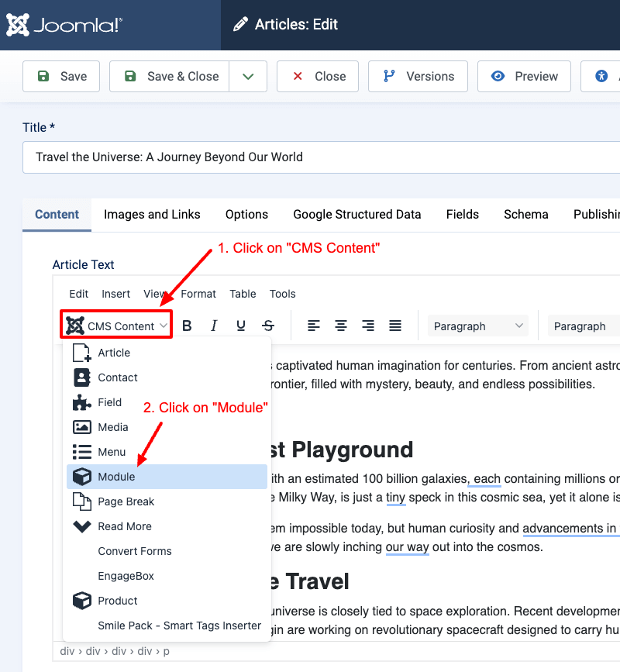Image resolution: width=620 pixels, height=672 pixels.
Task: Choose Convert Forms menu entry
Action: pyautogui.click(x=167, y=551)
